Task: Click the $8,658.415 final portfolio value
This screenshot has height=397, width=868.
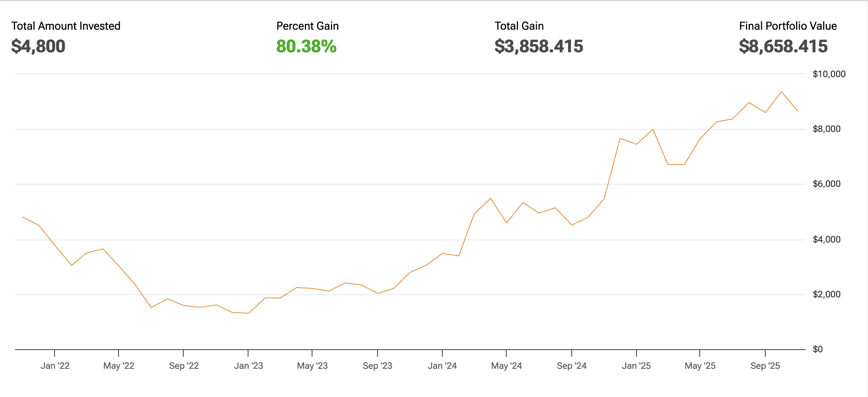Action: click(x=783, y=47)
